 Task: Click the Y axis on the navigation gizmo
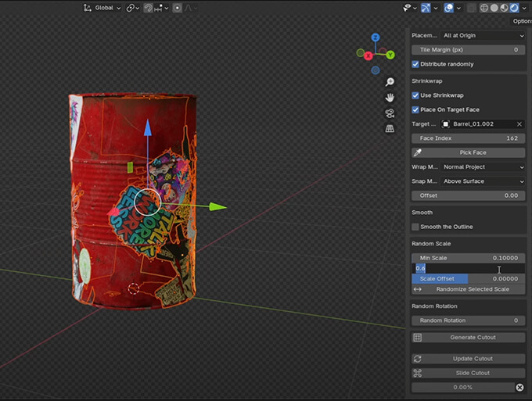point(390,55)
